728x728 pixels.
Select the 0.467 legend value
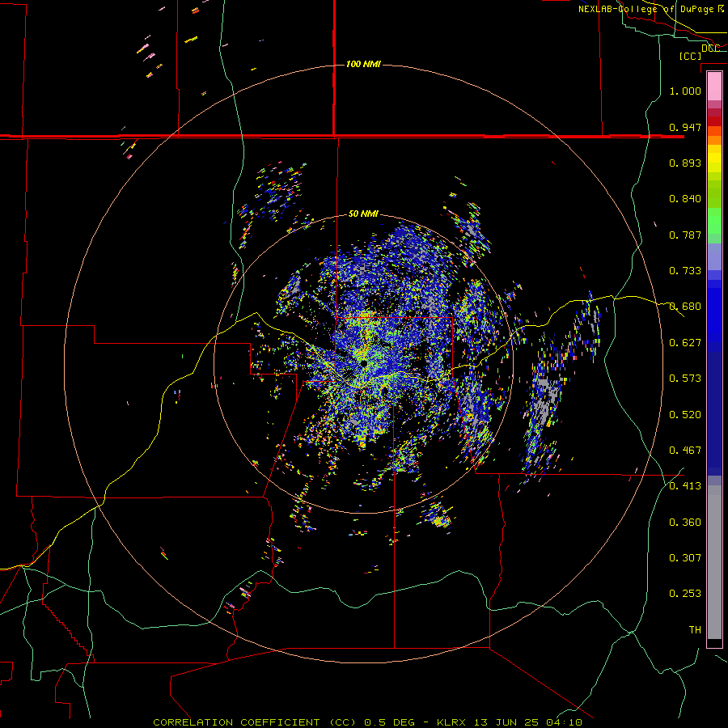click(685, 451)
